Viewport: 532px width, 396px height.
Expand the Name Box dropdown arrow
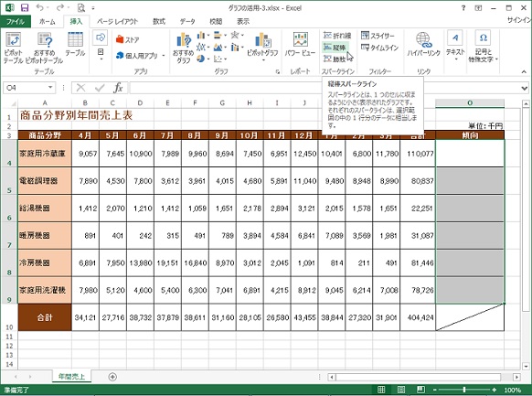[x=50, y=88]
